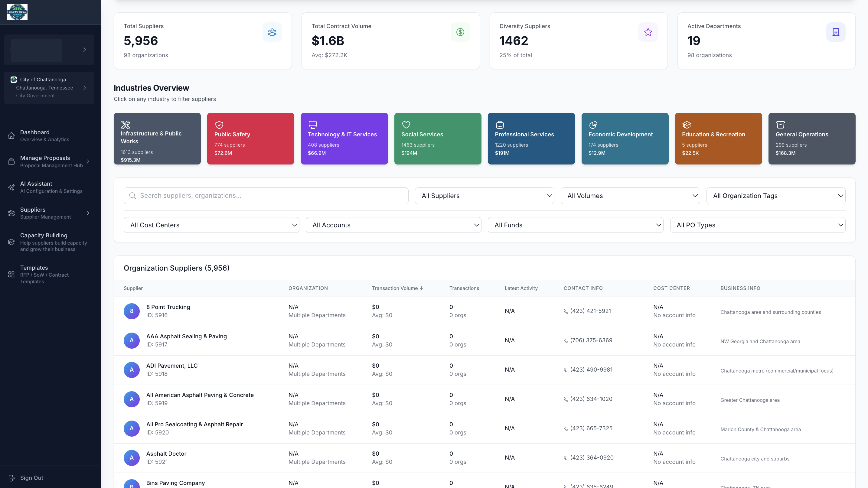868x488 pixels.
Task: Open the All PO Types dropdown
Action: (758, 225)
